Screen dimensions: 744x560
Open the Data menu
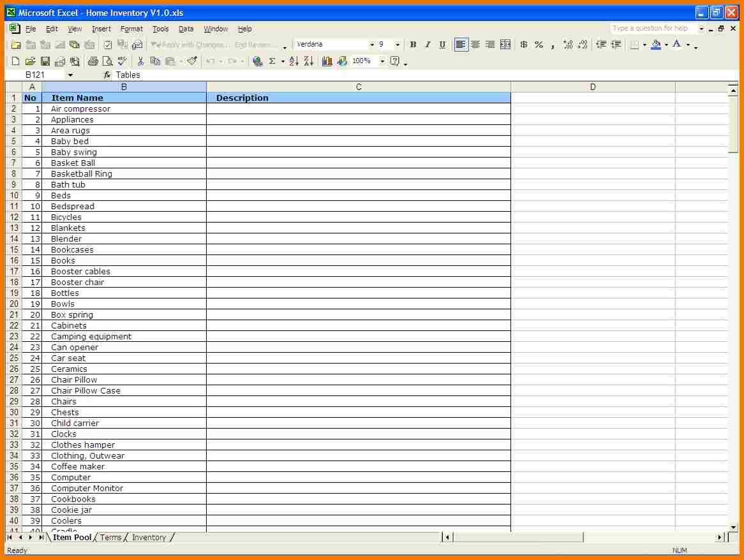[186, 29]
